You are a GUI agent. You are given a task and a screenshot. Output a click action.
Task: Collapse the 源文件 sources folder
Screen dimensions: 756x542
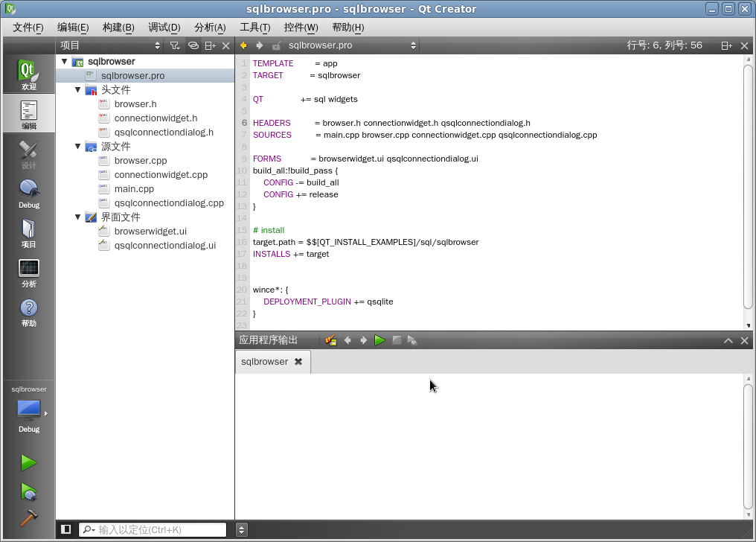(77, 146)
